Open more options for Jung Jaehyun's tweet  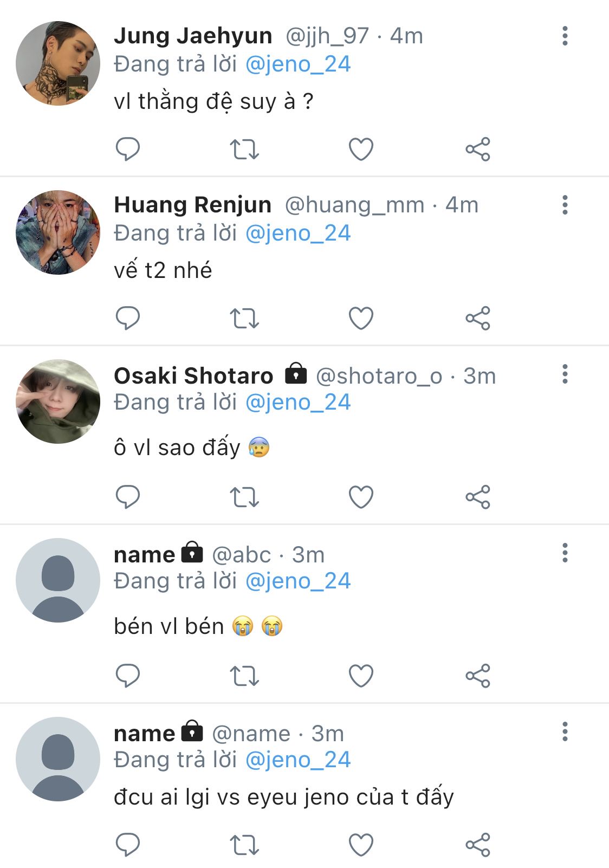565,36
